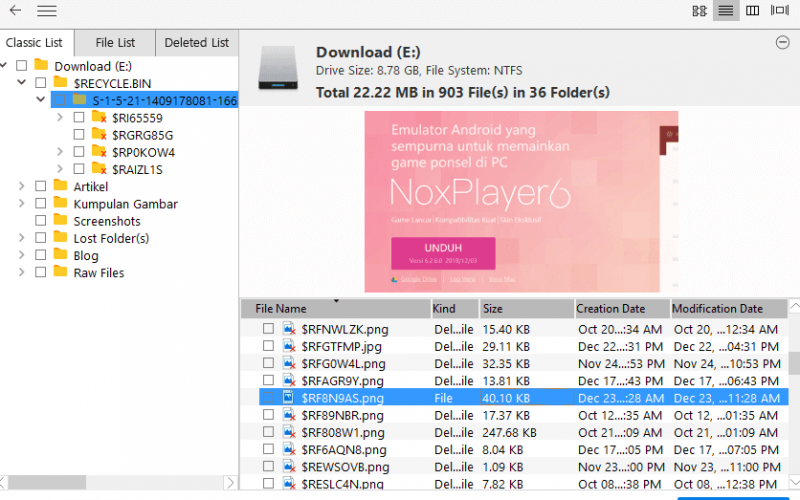Open the hamburger menu

pos(46,11)
